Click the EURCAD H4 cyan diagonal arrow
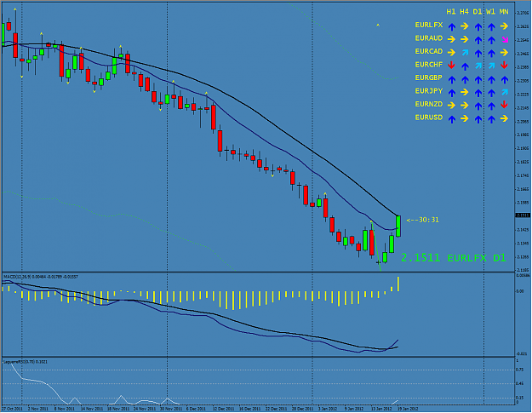The width and height of the screenshot is (532, 413). pyautogui.click(x=465, y=53)
